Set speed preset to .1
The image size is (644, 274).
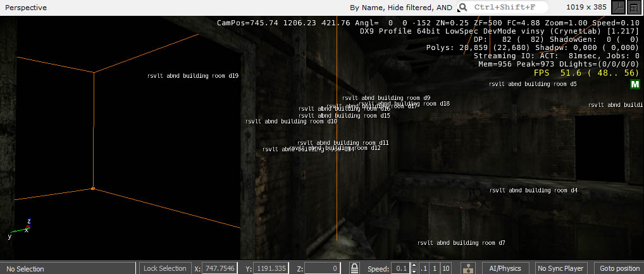(424, 269)
